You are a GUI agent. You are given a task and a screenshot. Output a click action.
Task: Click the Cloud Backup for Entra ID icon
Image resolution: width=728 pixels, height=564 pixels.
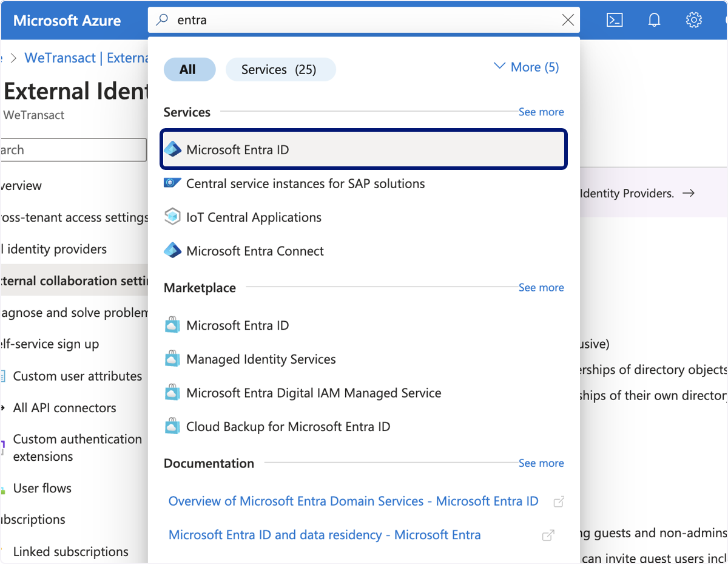[x=173, y=426]
